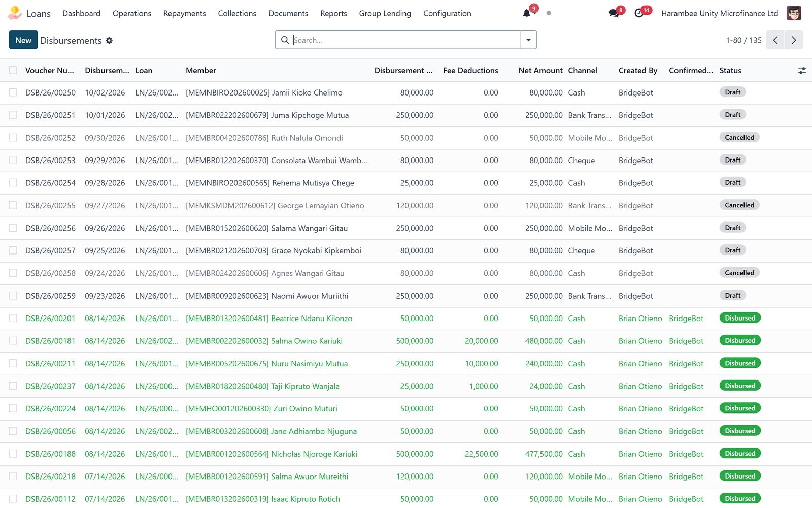This screenshot has height=508, width=812.
Task: Focus the Search input field
Action: [406, 40]
